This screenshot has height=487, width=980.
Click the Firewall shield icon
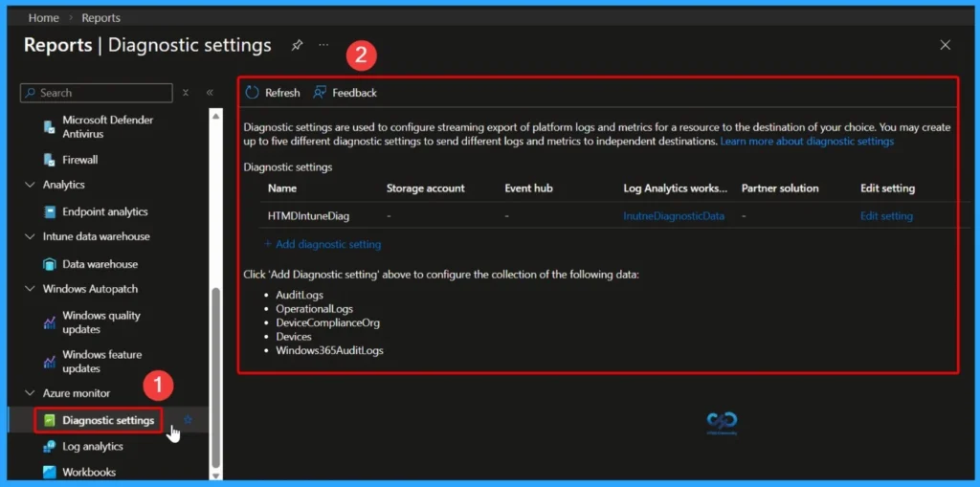coord(50,160)
